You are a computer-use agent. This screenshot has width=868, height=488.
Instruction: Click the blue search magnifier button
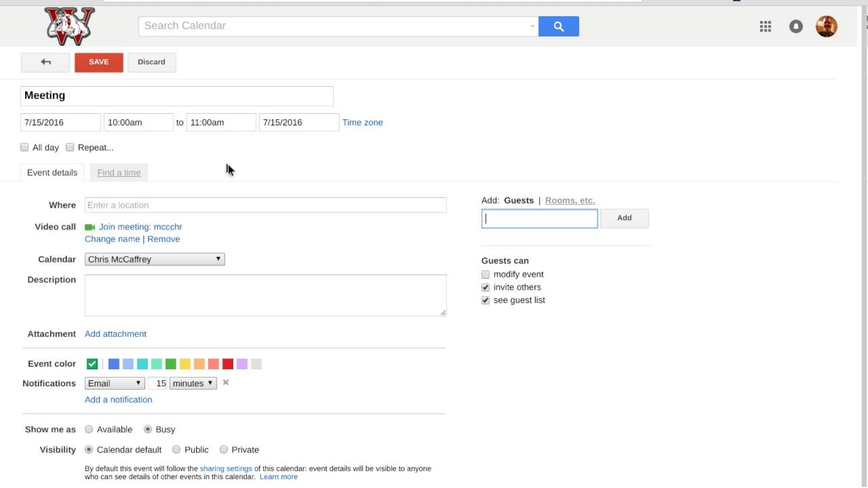(559, 26)
